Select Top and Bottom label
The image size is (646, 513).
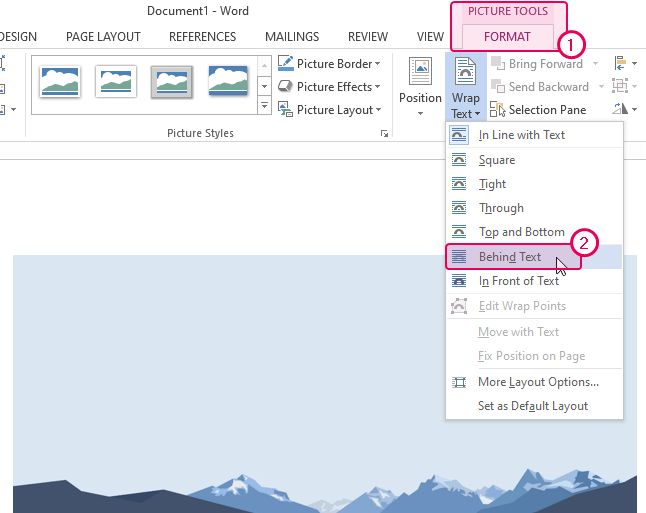coord(522,232)
